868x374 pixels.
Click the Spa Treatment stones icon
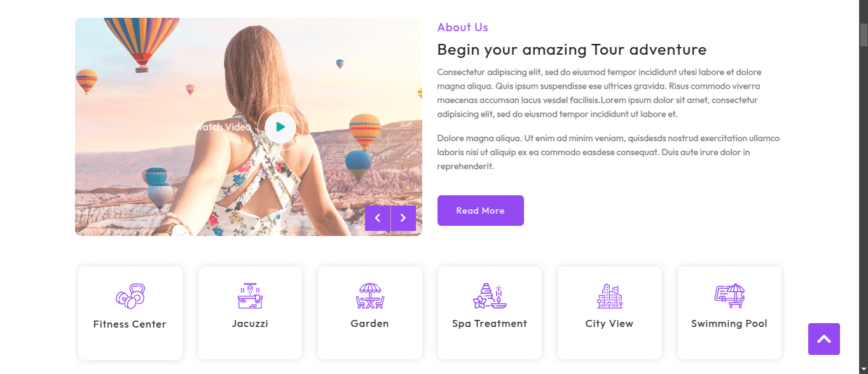[490, 296]
